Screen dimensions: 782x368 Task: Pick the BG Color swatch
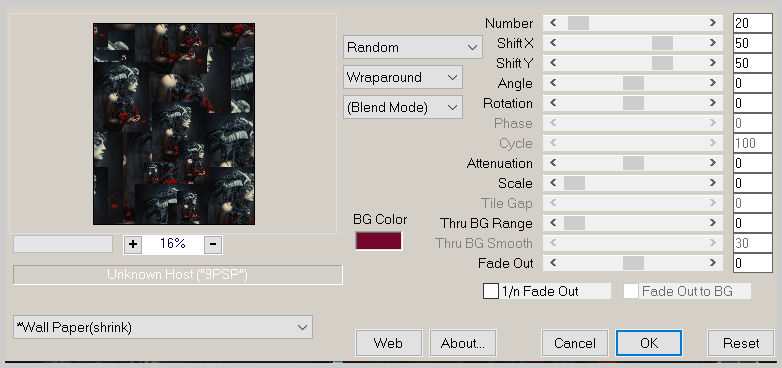[x=379, y=241]
